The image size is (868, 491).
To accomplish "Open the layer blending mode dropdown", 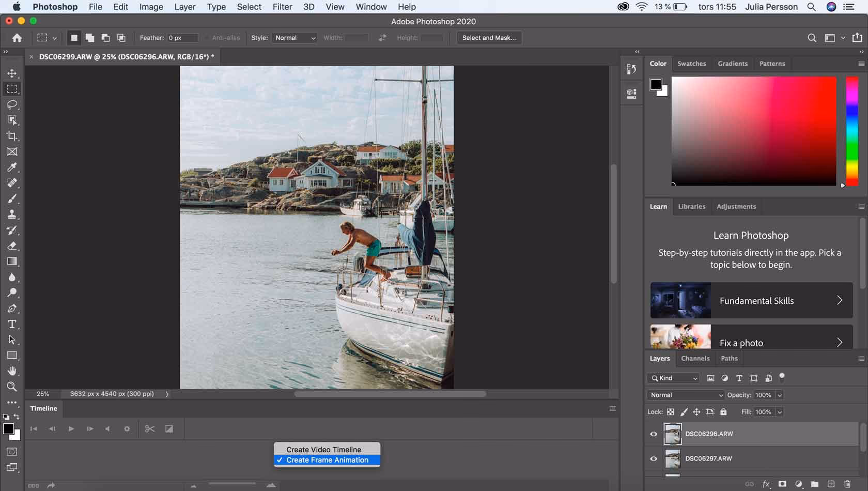I will [x=685, y=395].
